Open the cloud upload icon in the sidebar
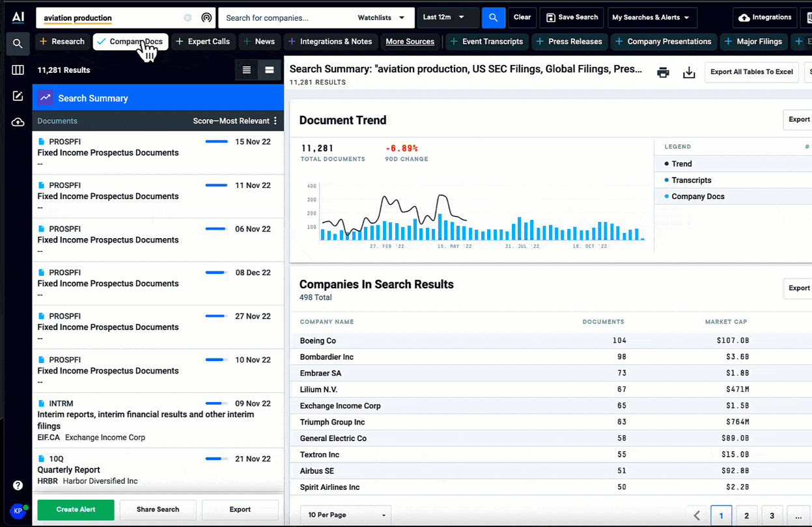The width and height of the screenshot is (812, 527). tap(18, 122)
